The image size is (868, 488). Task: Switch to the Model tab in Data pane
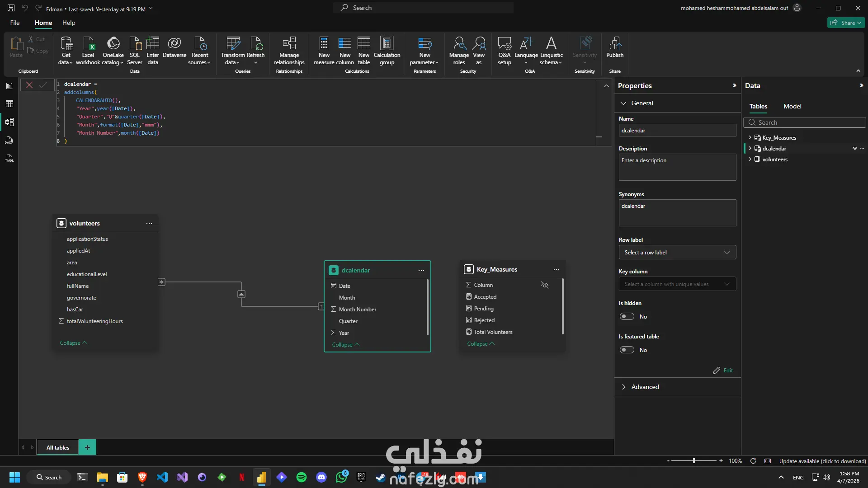792,106
